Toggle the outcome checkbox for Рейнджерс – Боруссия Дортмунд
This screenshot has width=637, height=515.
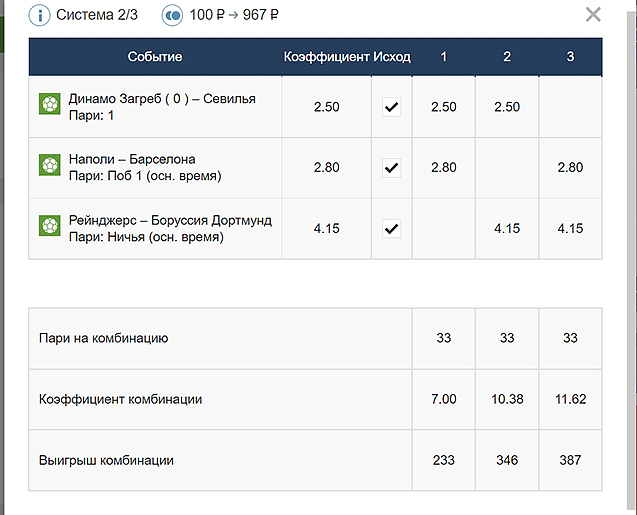click(x=391, y=229)
